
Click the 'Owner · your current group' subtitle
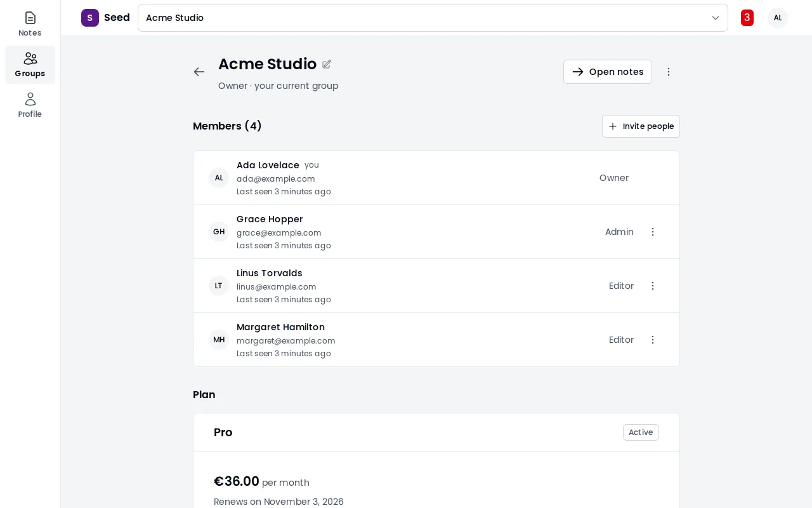click(278, 86)
